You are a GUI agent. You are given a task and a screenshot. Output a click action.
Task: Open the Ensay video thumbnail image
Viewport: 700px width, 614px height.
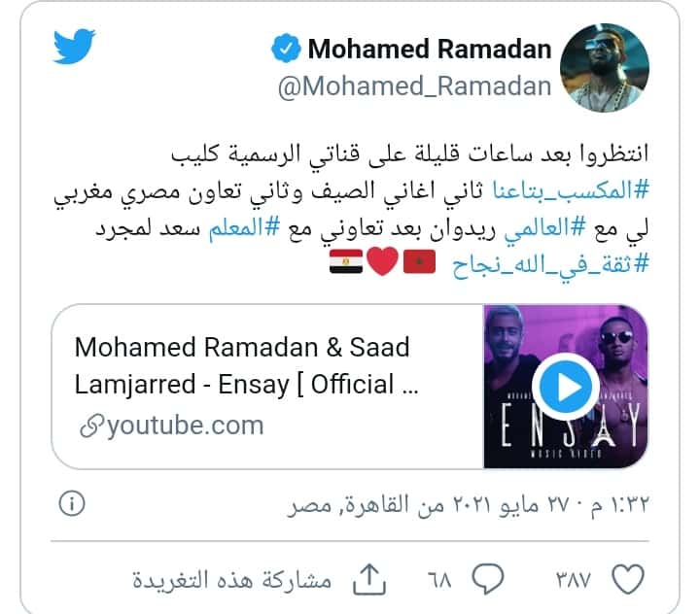tap(566, 387)
